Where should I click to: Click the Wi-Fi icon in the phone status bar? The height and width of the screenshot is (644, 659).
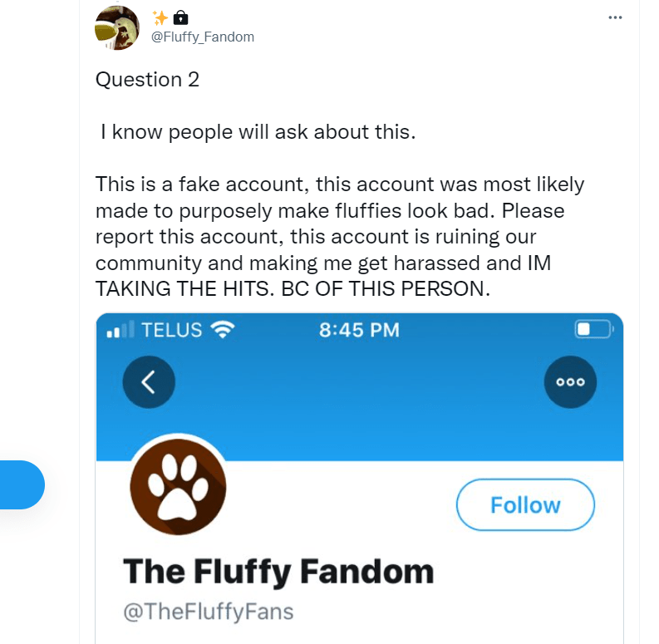pyautogui.click(x=222, y=330)
